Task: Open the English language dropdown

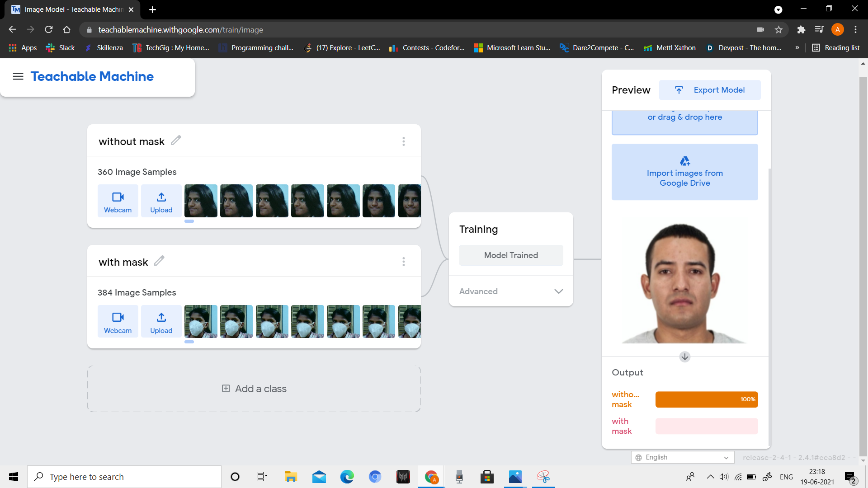Action: click(682, 457)
